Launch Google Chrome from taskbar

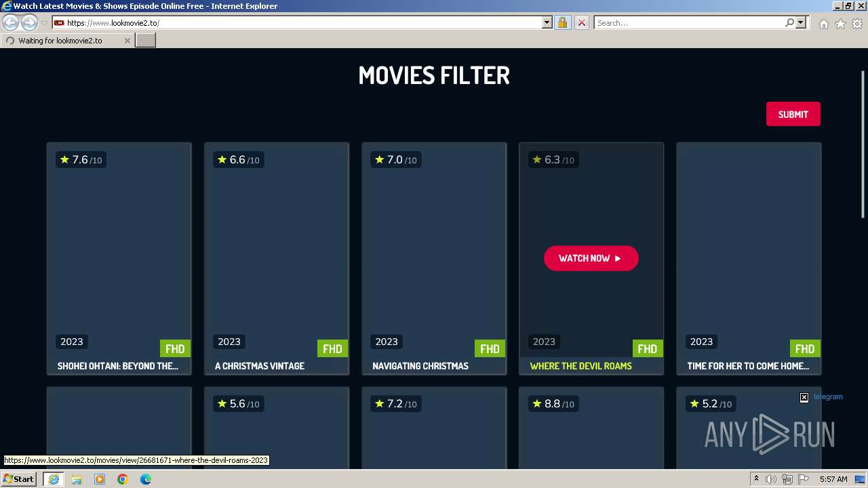[x=123, y=479]
